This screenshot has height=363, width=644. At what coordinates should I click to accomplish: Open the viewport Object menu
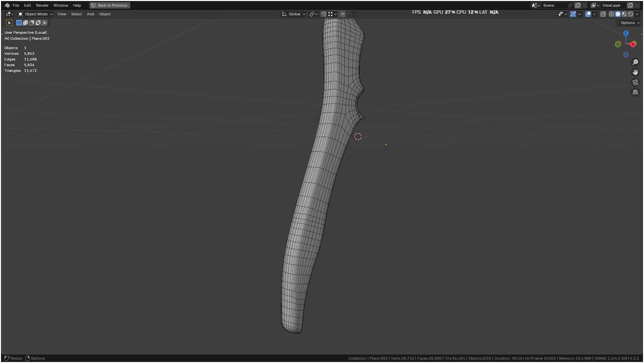pyautogui.click(x=105, y=14)
